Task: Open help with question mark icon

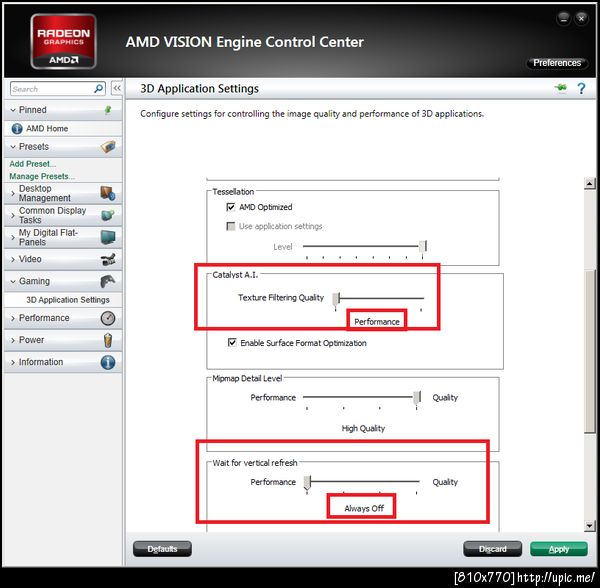Action: pyautogui.click(x=581, y=88)
